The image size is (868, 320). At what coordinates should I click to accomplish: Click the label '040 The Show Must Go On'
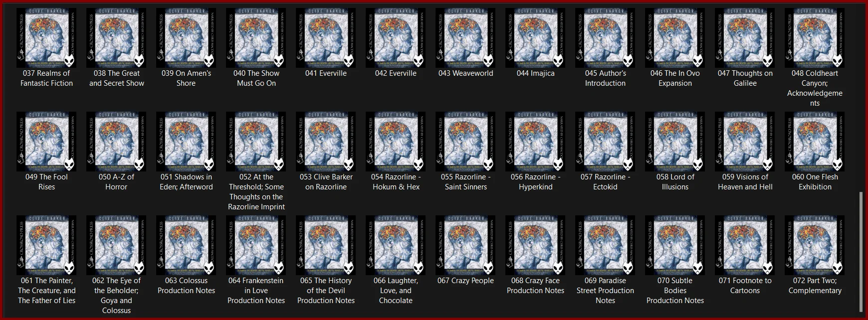click(256, 78)
